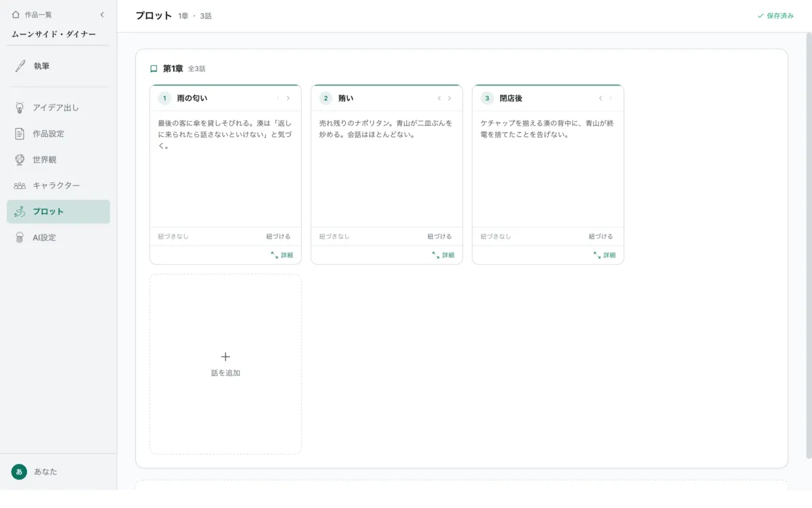The height and width of the screenshot is (508, 812).
Task: Click 紐づきなし label on 雨の匂い card
Action: click(173, 236)
